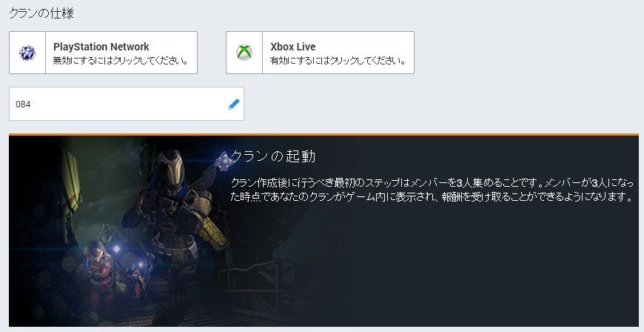Disable the PlayStation Network platform card
The width and height of the screenshot is (644, 332).
103,53
